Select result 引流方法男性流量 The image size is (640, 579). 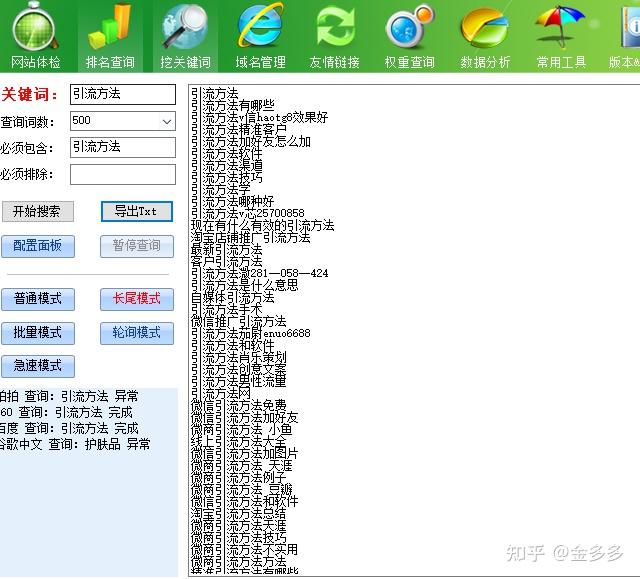point(239,382)
